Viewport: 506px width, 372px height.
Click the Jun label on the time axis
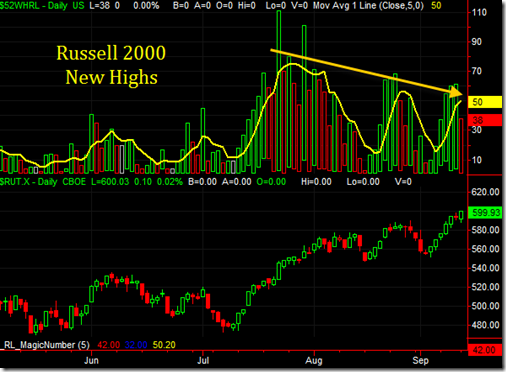pos(91,361)
